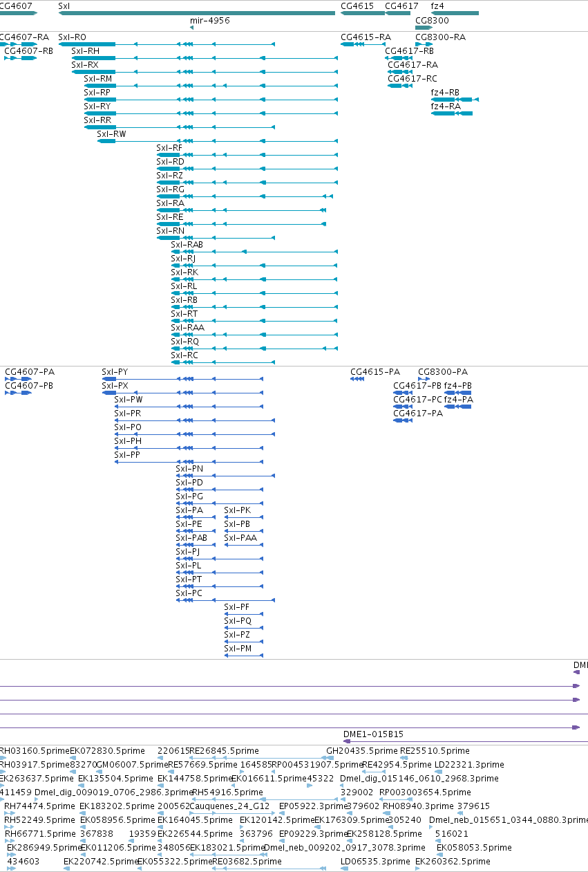Click cDNA label GH20435.5prime
The height and width of the screenshot is (872, 588).
tap(362, 751)
